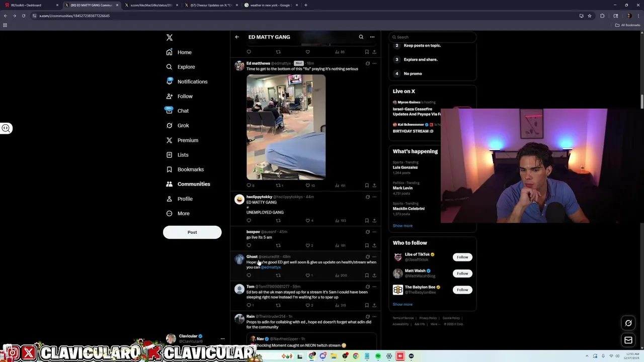Open more options on Ed matthews post
The height and width of the screenshot is (362, 644).
pos(374,63)
